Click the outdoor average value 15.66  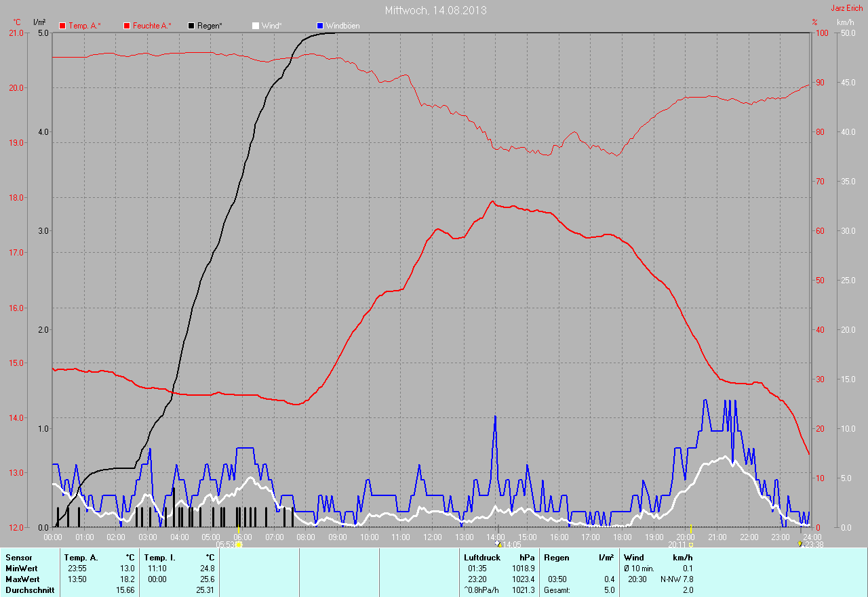tap(125, 590)
